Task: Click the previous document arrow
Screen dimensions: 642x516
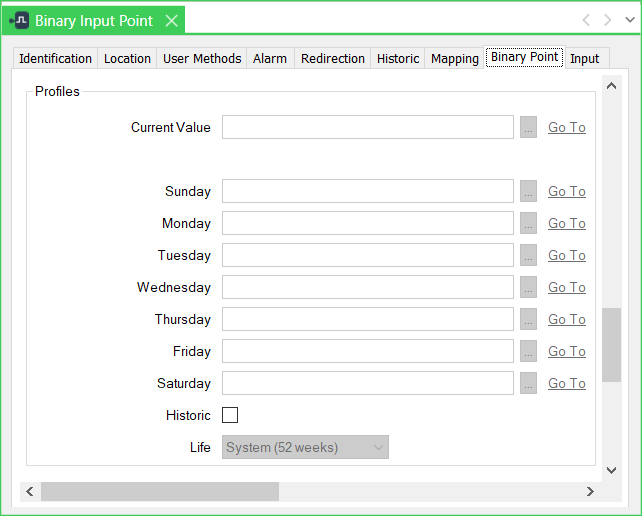Action: (x=586, y=20)
